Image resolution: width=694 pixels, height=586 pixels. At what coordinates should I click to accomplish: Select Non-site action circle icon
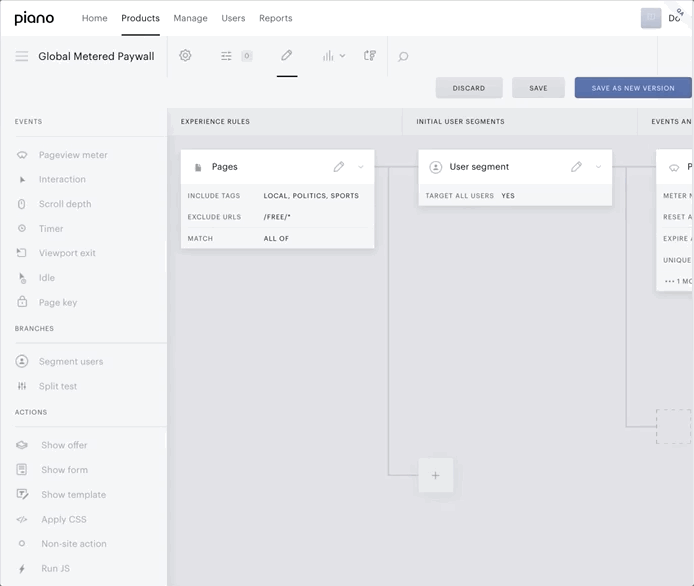point(22,543)
